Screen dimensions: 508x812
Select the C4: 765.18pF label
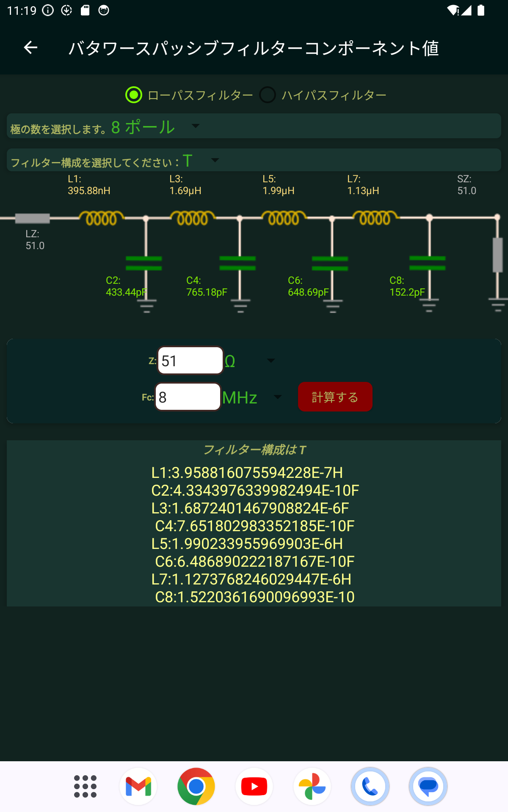207,286
